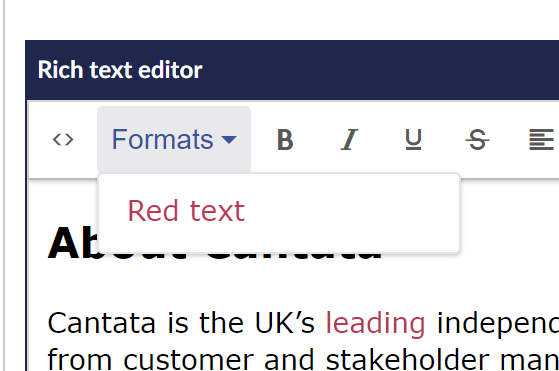Click the word independent after leading

pyautogui.click(x=498, y=323)
